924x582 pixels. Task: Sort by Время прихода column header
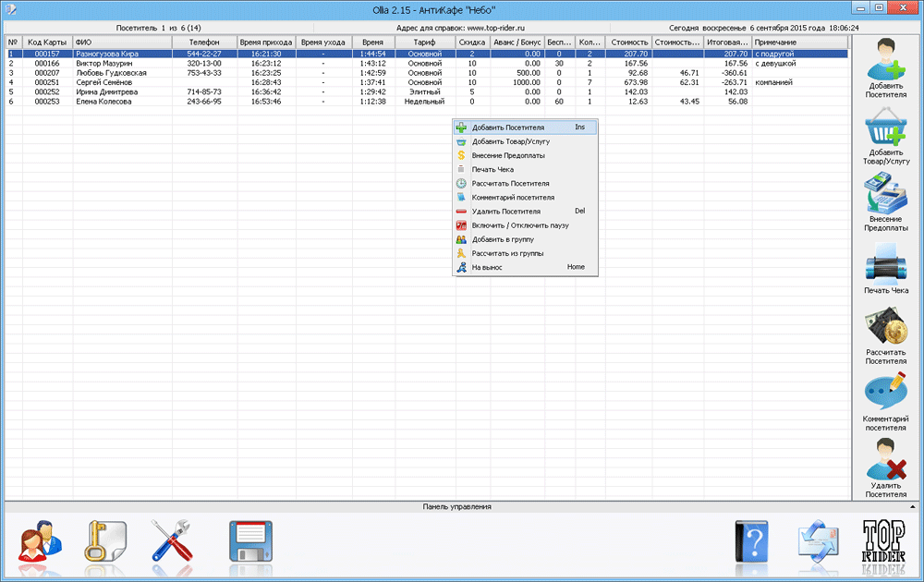point(266,42)
